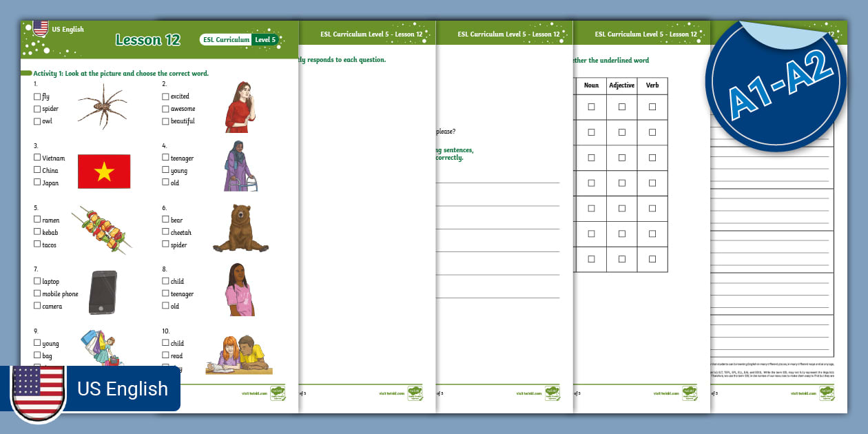Click the 'ESL Curriculum' label in header

point(226,40)
